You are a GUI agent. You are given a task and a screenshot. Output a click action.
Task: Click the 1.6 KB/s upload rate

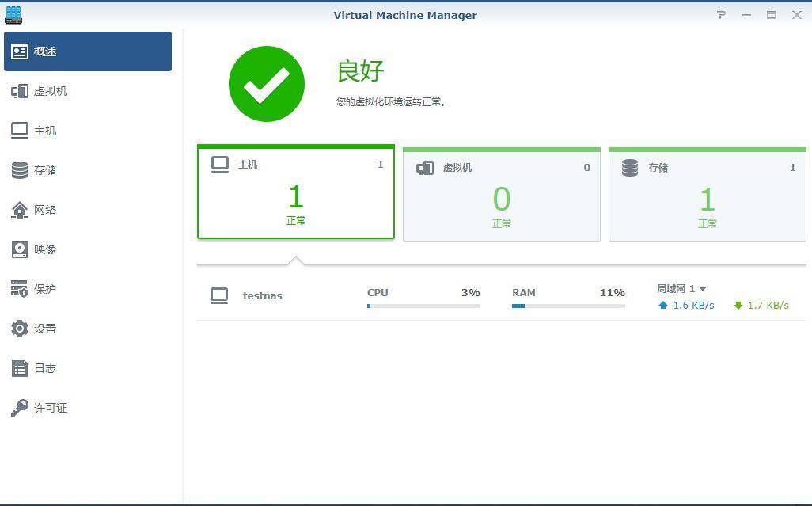pyautogui.click(x=693, y=306)
